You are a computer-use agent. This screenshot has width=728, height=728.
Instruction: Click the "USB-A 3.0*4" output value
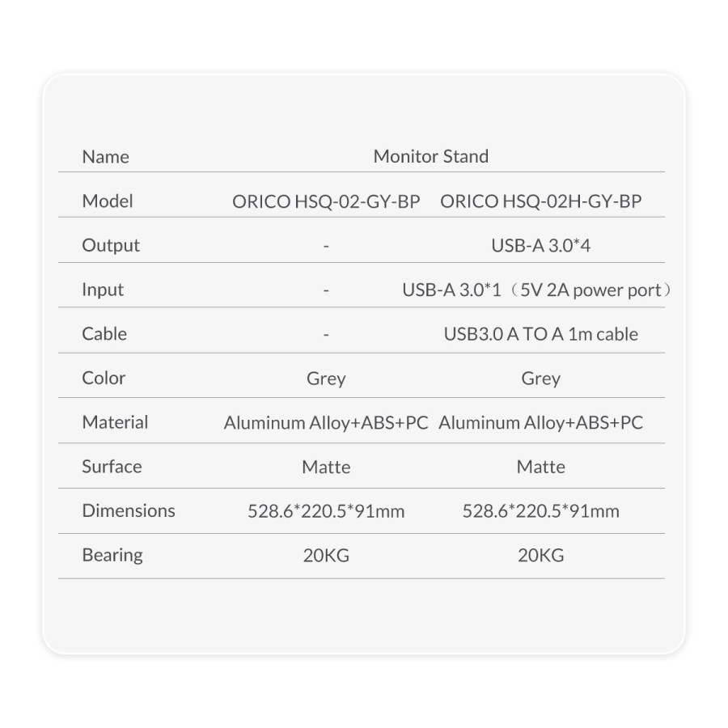540,246
